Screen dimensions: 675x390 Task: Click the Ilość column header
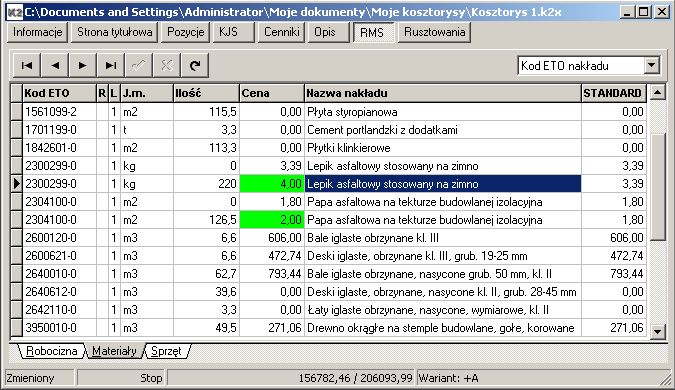point(206,93)
